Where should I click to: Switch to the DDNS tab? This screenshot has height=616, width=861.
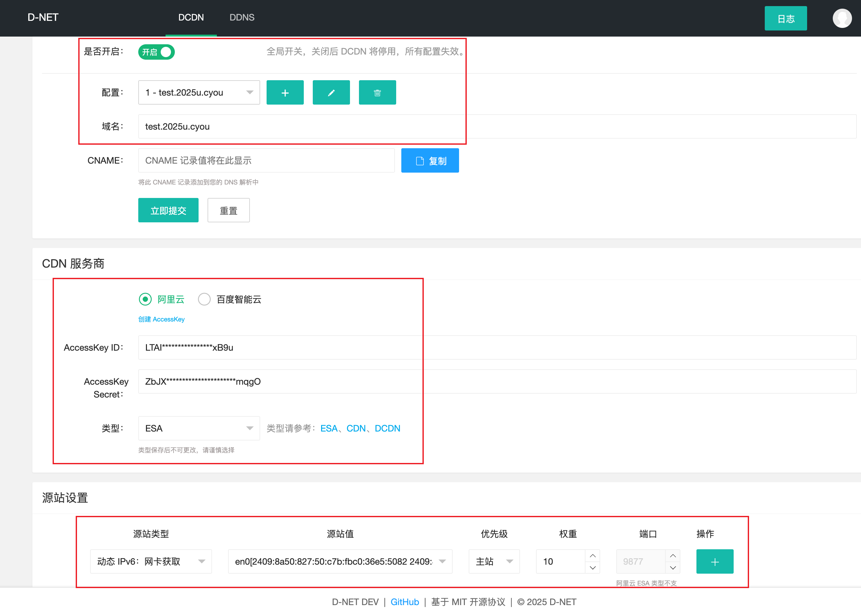pos(242,17)
